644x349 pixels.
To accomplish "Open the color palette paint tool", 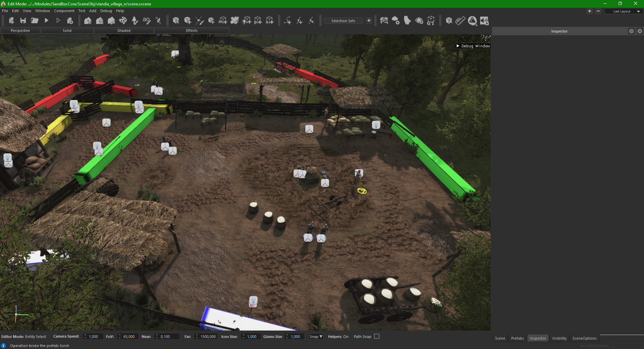I will pos(123,21).
